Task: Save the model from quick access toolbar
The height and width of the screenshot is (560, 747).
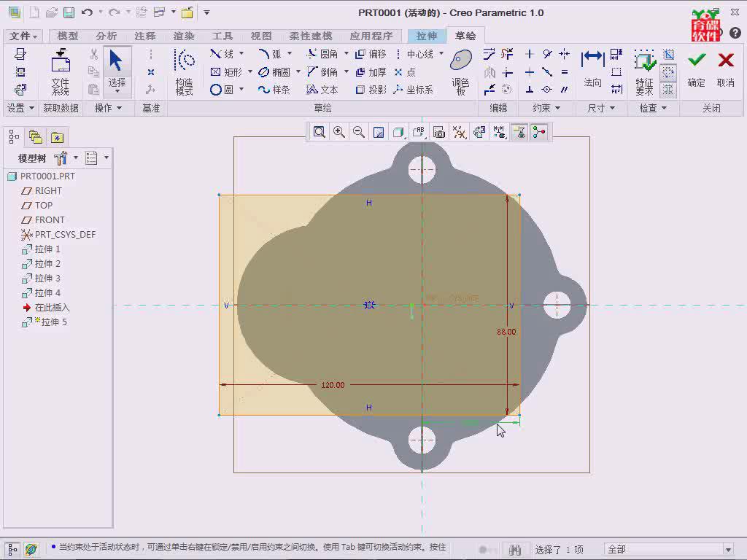Action: (x=69, y=12)
